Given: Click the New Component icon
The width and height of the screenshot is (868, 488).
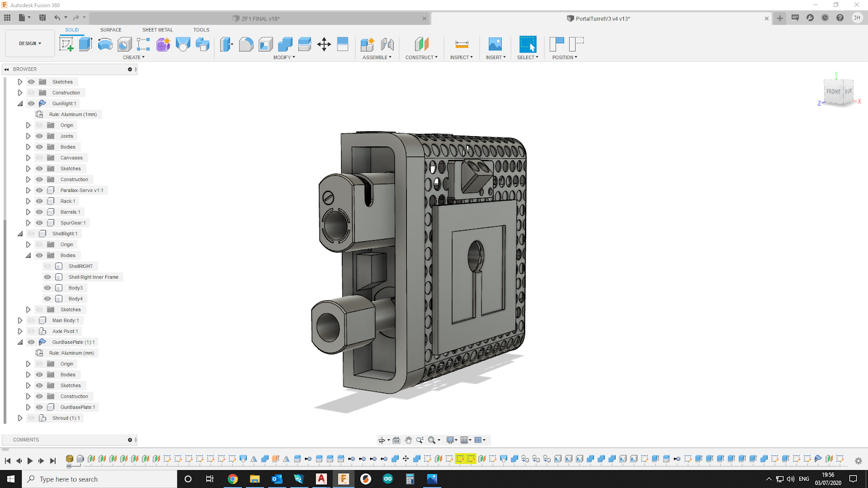Looking at the screenshot, I should [x=367, y=44].
